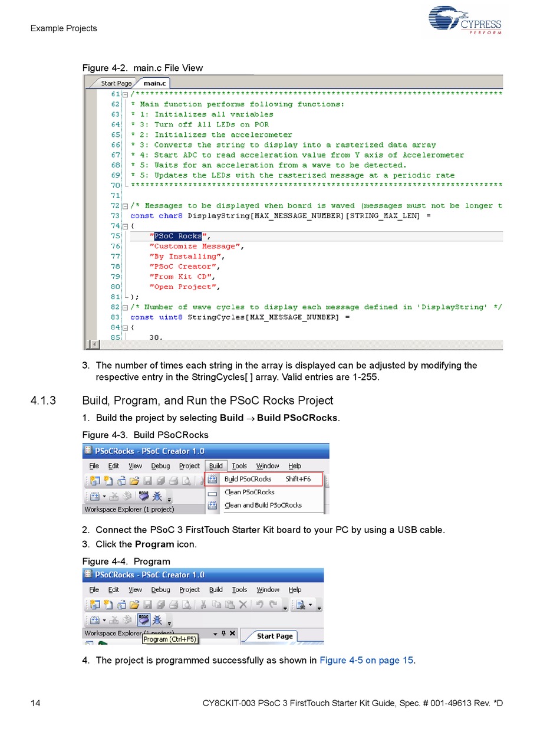Open the File menu in Figure 4-3

coord(94,466)
